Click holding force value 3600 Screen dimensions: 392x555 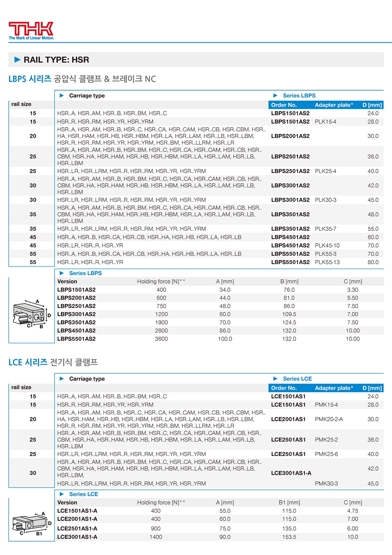(x=162, y=339)
